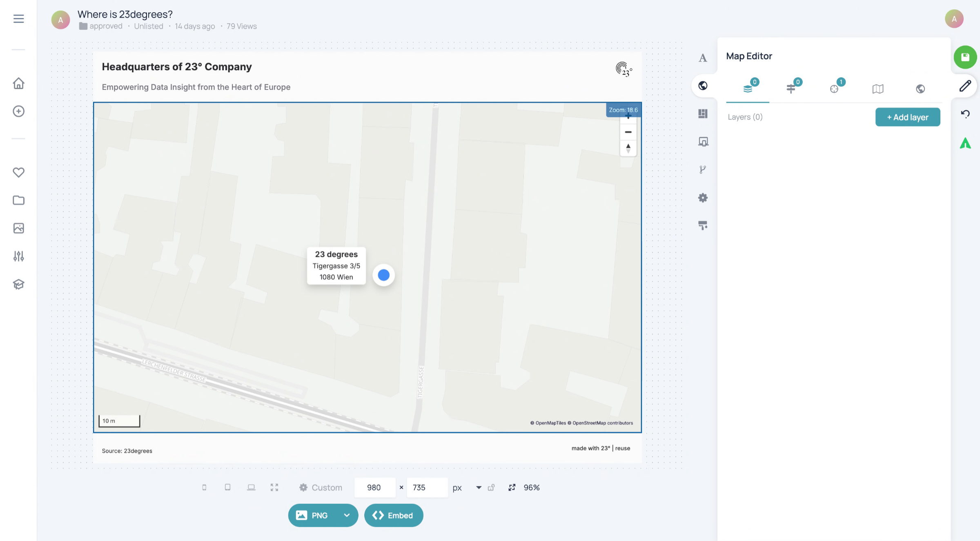Open the top-right user avatar

pyautogui.click(x=954, y=19)
